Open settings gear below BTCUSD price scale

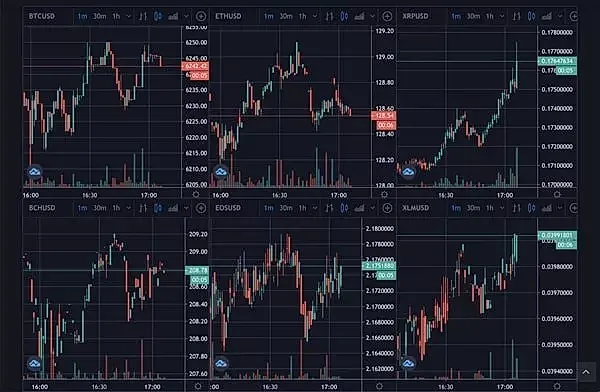(196, 194)
